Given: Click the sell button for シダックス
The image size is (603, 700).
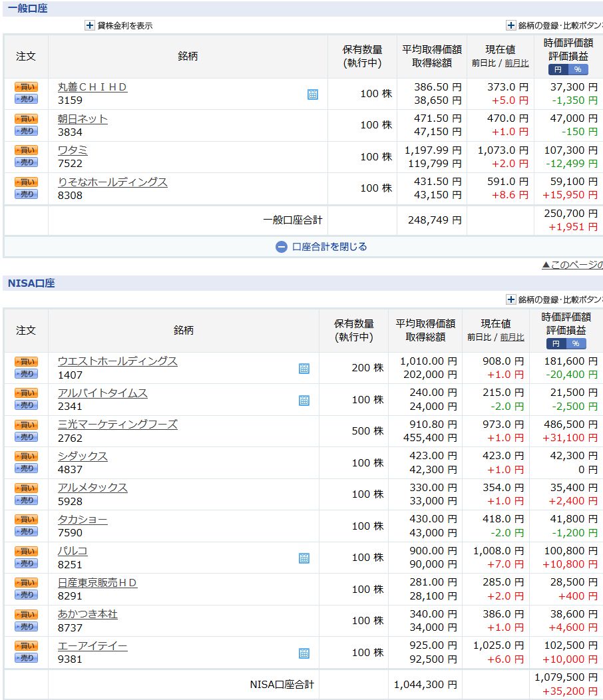Looking at the screenshot, I should coord(26,468).
